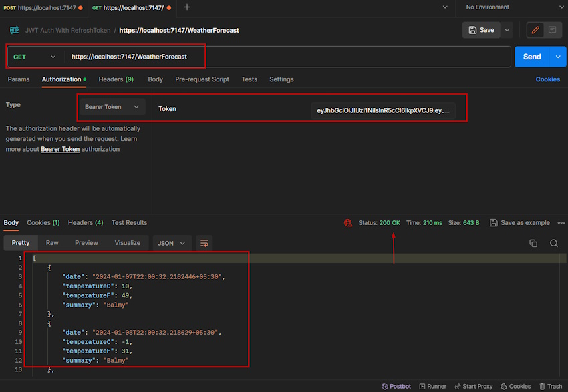Open the Bearer Token type dropdown

[112, 107]
